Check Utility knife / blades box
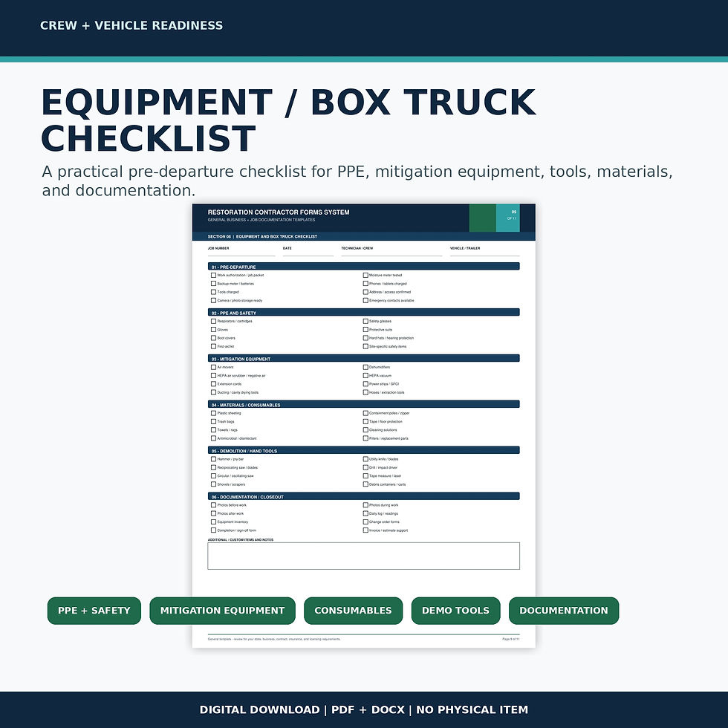 click(x=365, y=459)
